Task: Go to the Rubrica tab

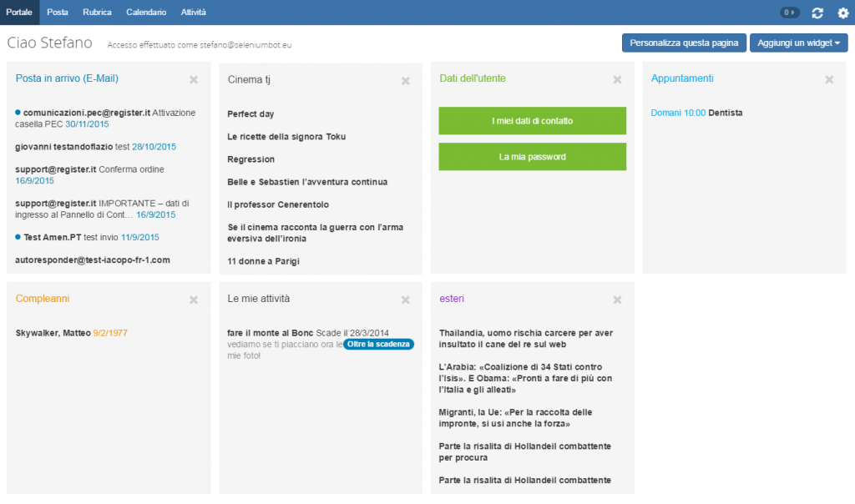Action: pos(97,13)
